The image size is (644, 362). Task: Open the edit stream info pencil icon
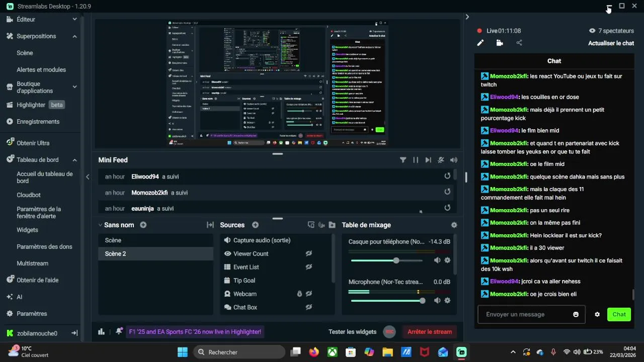click(480, 43)
